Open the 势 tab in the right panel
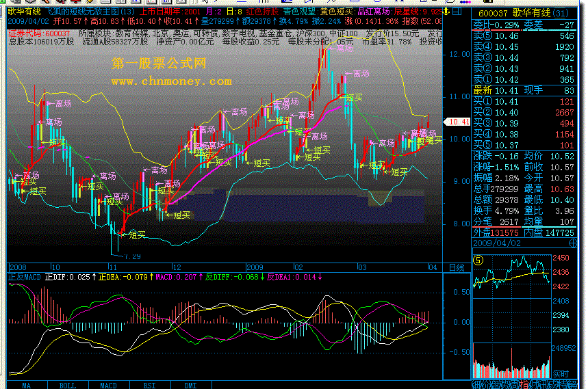Screen dimensions: 588x389 [505, 384]
